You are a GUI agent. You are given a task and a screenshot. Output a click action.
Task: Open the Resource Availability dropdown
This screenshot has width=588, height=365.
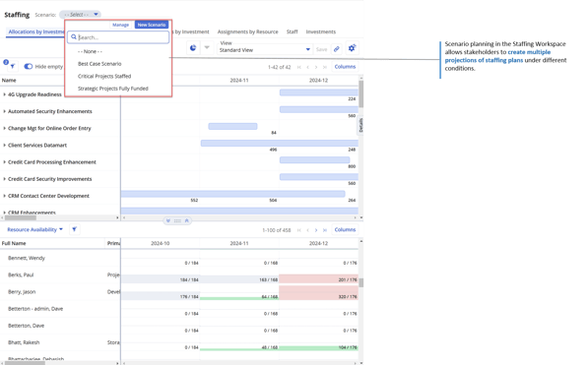click(x=34, y=229)
